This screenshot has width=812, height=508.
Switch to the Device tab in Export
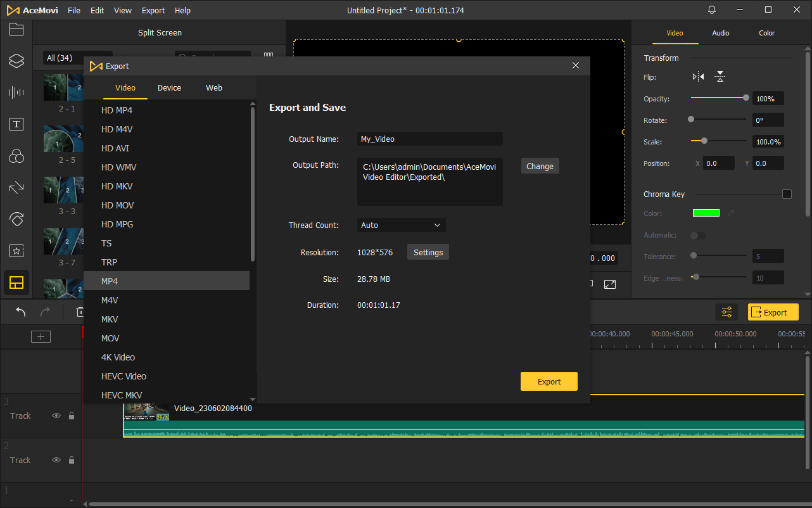[x=169, y=87]
